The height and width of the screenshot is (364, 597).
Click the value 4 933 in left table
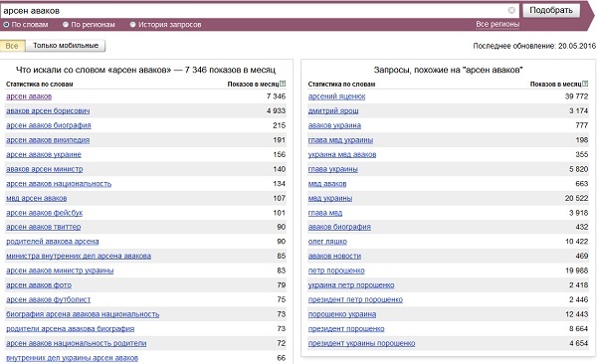[x=276, y=111]
